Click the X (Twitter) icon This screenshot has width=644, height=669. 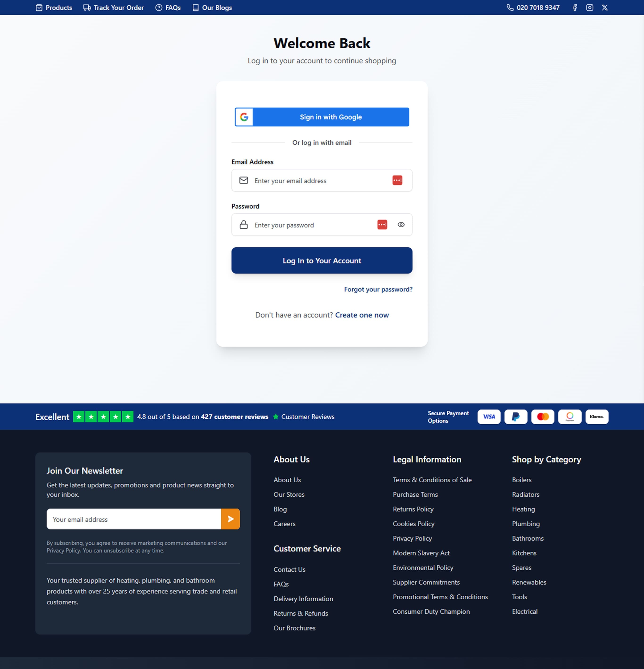(605, 8)
